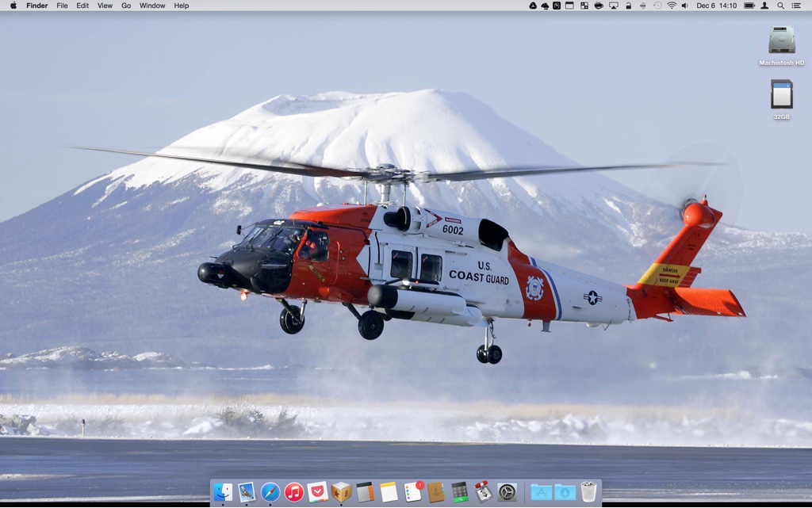Open the volume control menu

coord(685,6)
